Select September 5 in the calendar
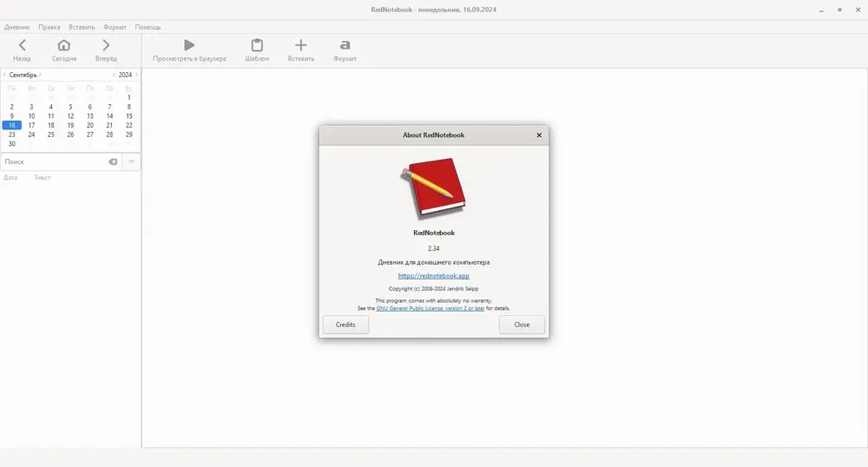Viewport: 868px width, 467px height. 70,107
